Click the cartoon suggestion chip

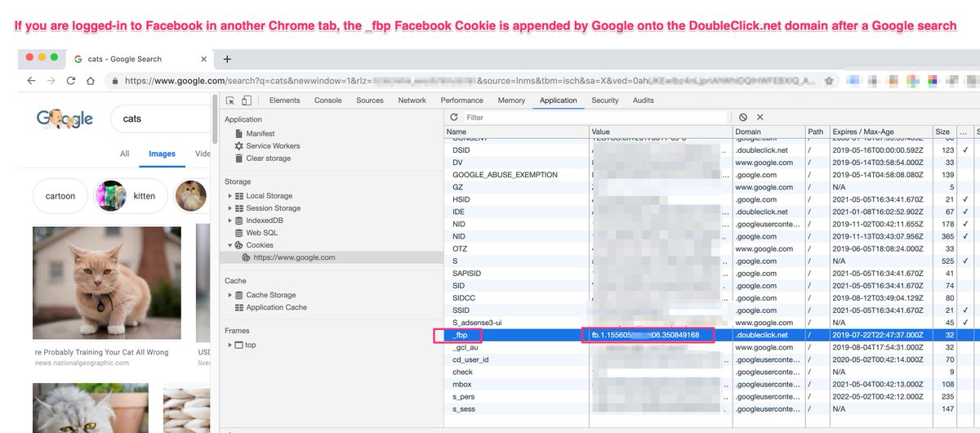[x=60, y=196]
